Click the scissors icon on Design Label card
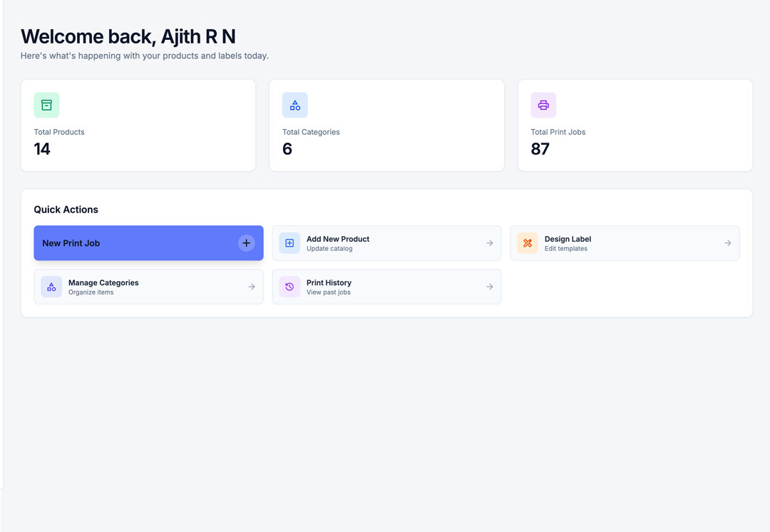The height and width of the screenshot is (532, 770). (x=527, y=242)
